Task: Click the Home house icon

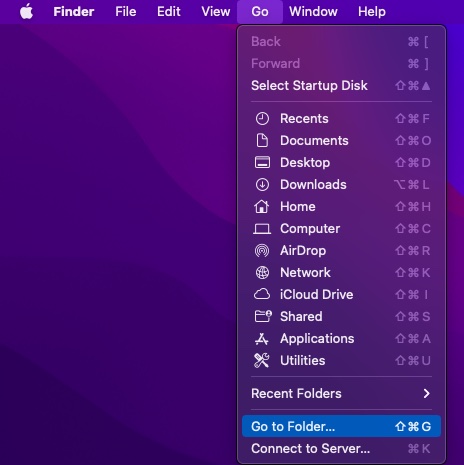Action: (x=262, y=207)
